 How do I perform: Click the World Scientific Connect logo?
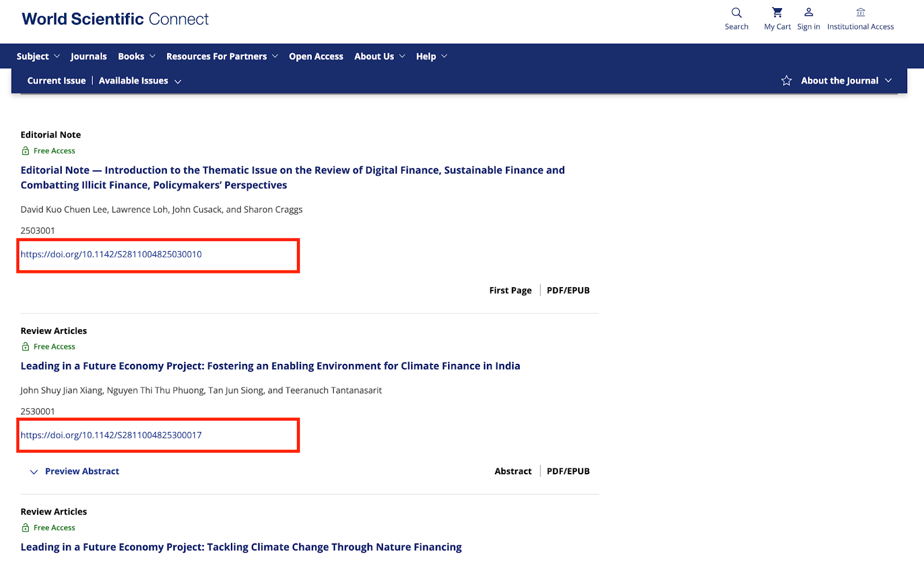[x=115, y=19]
